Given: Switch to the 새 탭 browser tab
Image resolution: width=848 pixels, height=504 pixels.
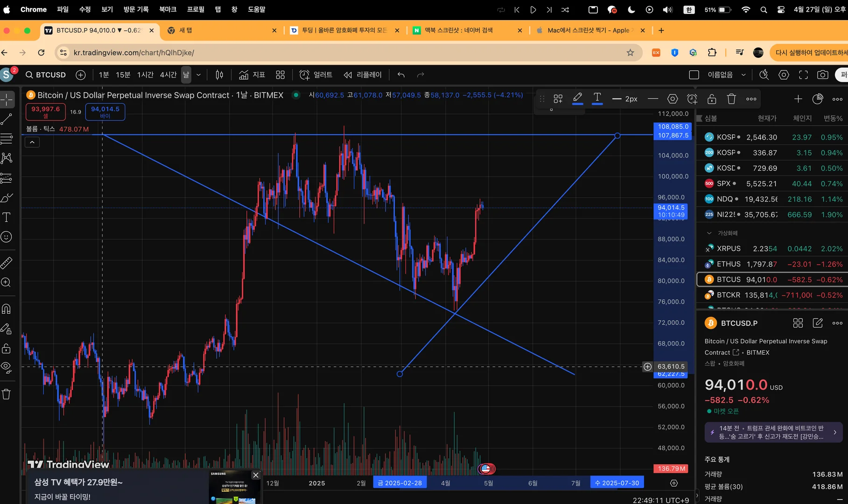Looking at the screenshot, I should coord(222,30).
